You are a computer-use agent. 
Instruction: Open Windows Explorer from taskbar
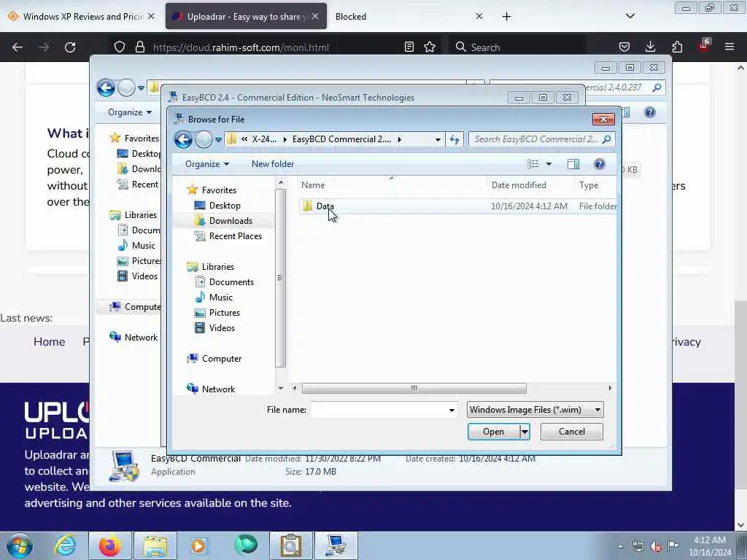coord(155,545)
